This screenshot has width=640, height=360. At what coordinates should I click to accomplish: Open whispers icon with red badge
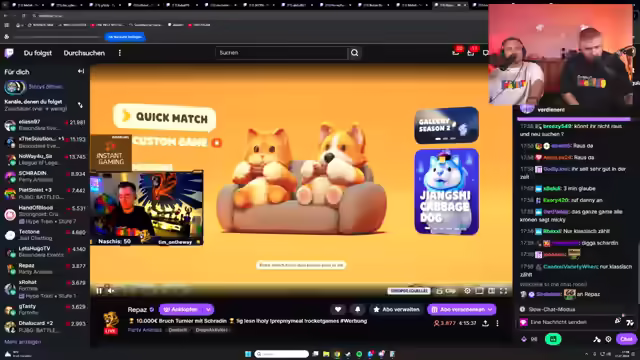point(471,52)
